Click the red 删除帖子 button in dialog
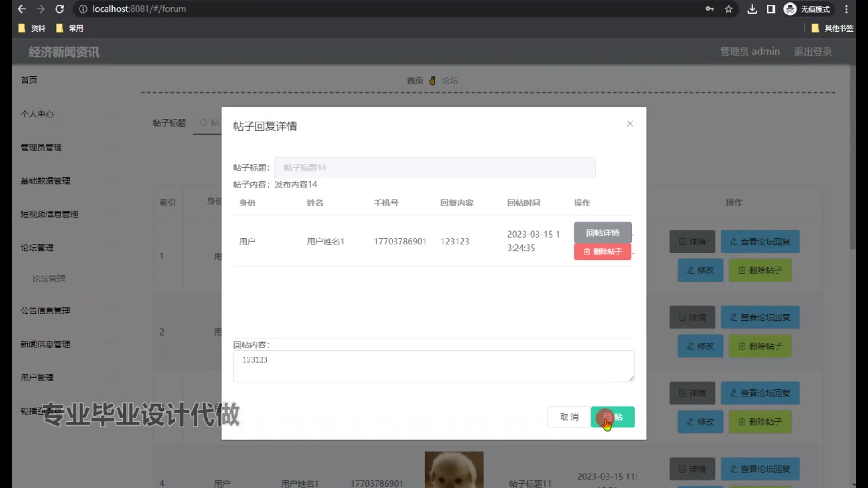Image resolution: width=868 pixels, height=488 pixels. pos(602,252)
